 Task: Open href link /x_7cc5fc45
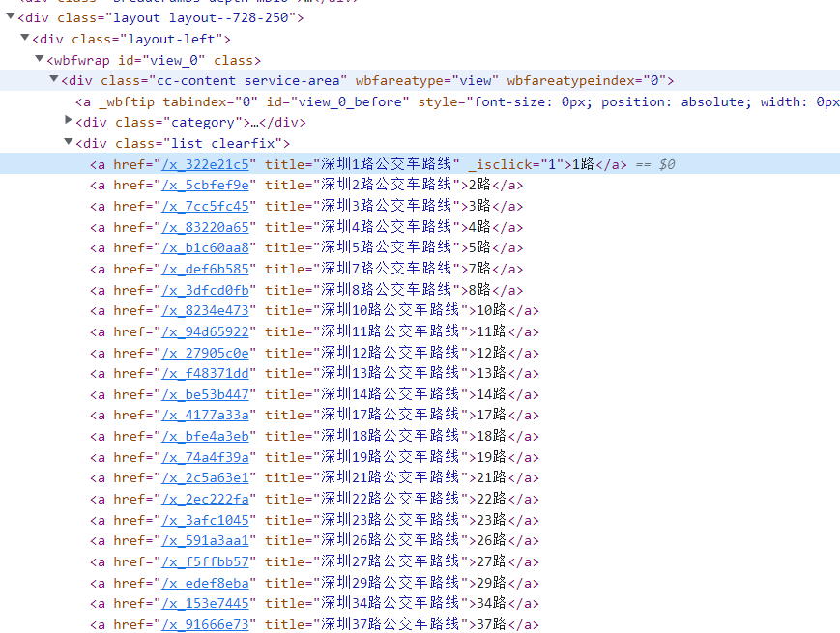[x=205, y=206]
